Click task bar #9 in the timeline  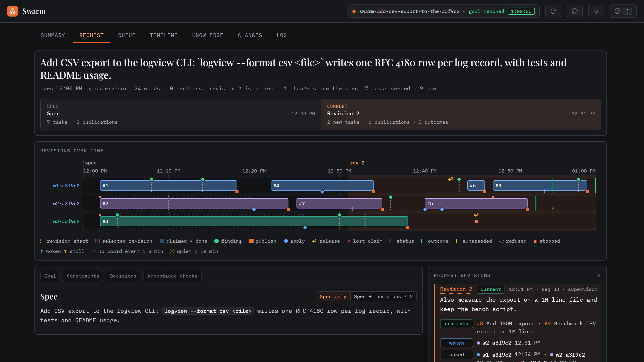coord(540,186)
